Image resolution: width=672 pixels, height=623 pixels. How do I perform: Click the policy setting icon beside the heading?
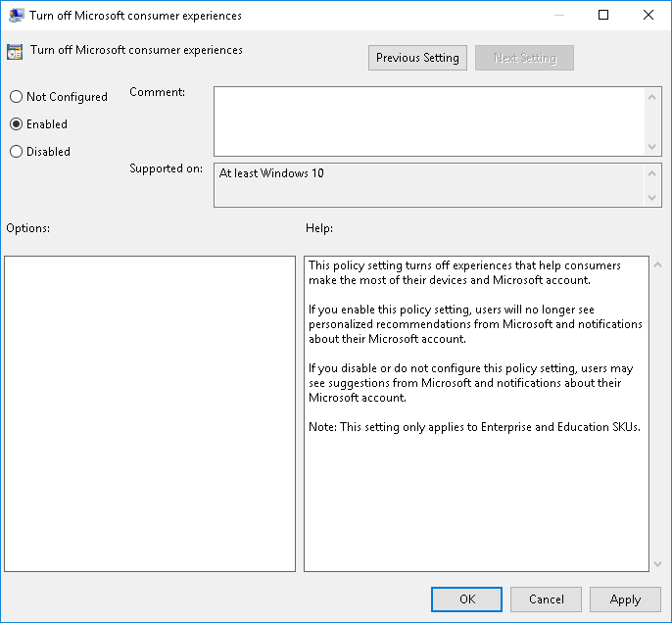(15, 52)
